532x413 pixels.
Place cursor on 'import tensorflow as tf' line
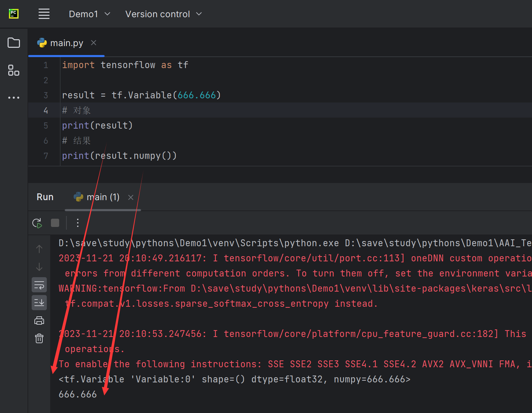coord(125,65)
